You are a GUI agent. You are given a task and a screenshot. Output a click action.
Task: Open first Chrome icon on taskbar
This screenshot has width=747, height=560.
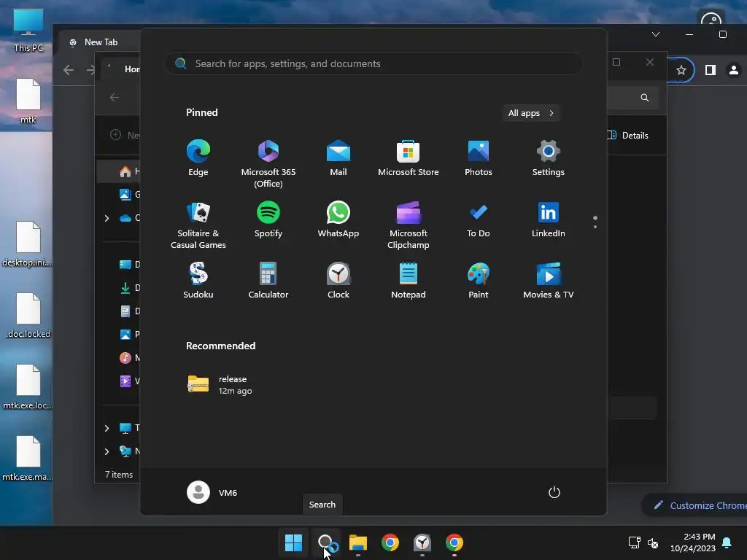[x=390, y=542]
